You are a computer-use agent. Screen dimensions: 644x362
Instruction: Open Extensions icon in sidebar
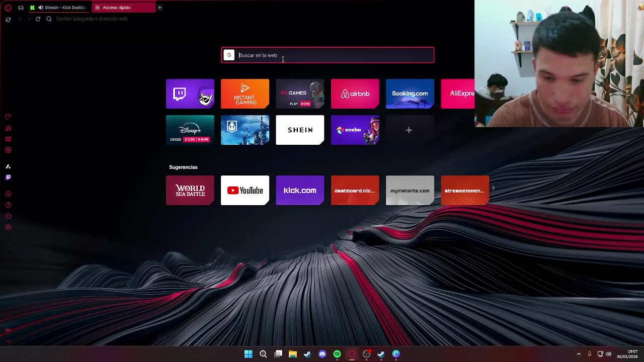tap(8, 216)
